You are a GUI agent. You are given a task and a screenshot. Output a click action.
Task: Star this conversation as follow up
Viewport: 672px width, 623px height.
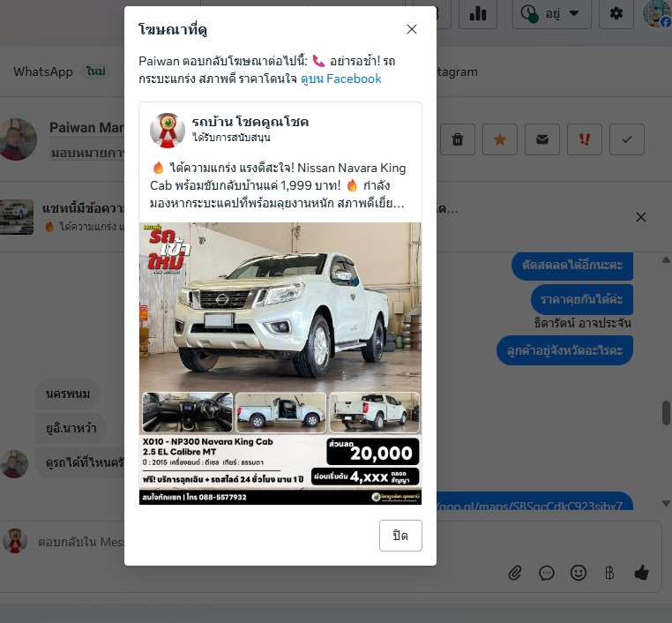coord(500,139)
